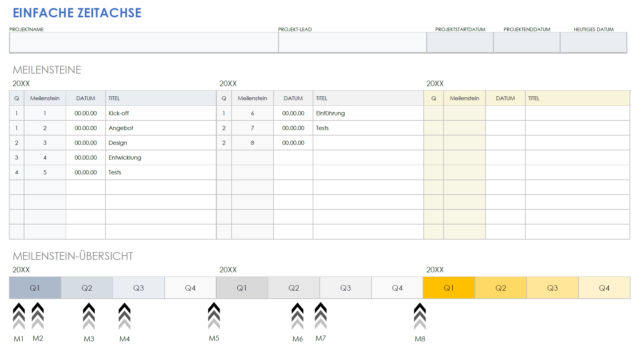The width and height of the screenshot is (644, 360).
Task: Select the first table's DATUM header
Action: click(86, 98)
